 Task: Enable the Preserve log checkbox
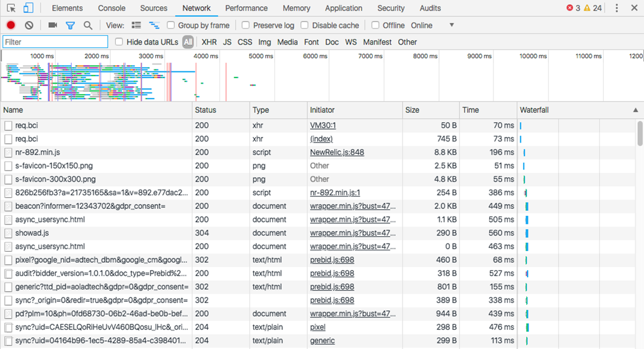pyautogui.click(x=246, y=25)
